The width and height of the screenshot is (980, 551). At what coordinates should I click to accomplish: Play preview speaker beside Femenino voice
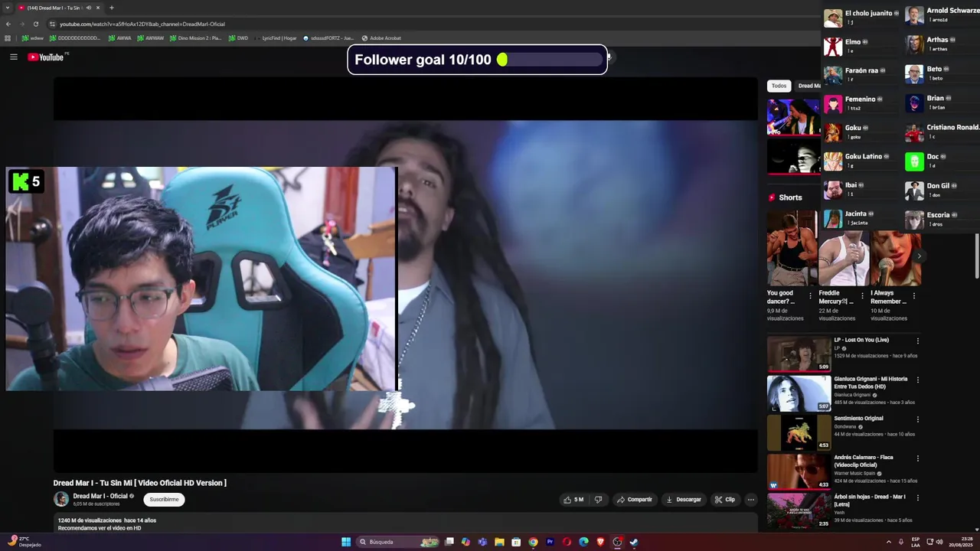click(x=880, y=99)
